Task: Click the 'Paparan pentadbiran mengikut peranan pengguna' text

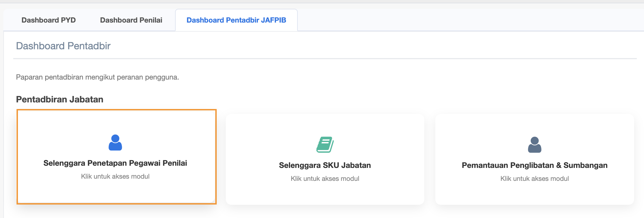Action: point(97,77)
